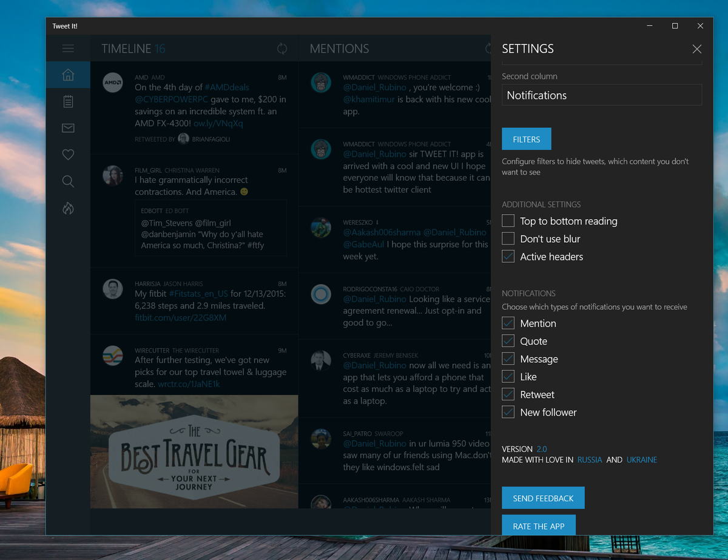Screen dimensions: 728x560
Task: View Likes using the heart icon
Action: pos(68,155)
